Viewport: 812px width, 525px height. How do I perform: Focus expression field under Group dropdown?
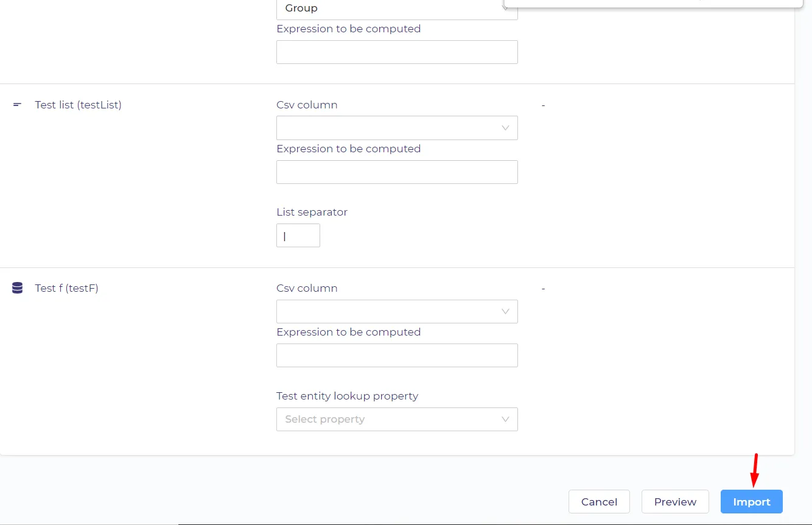click(397, 52)
